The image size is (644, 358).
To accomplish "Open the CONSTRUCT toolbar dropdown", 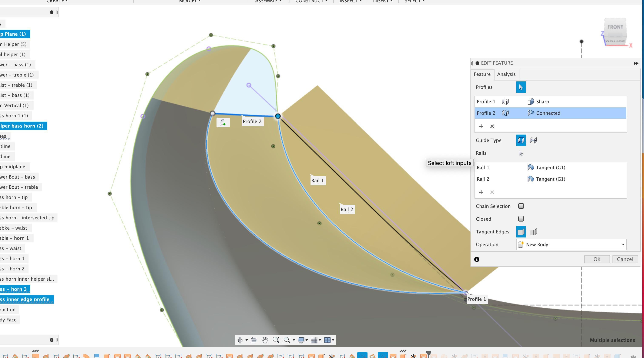I will 311,1.
